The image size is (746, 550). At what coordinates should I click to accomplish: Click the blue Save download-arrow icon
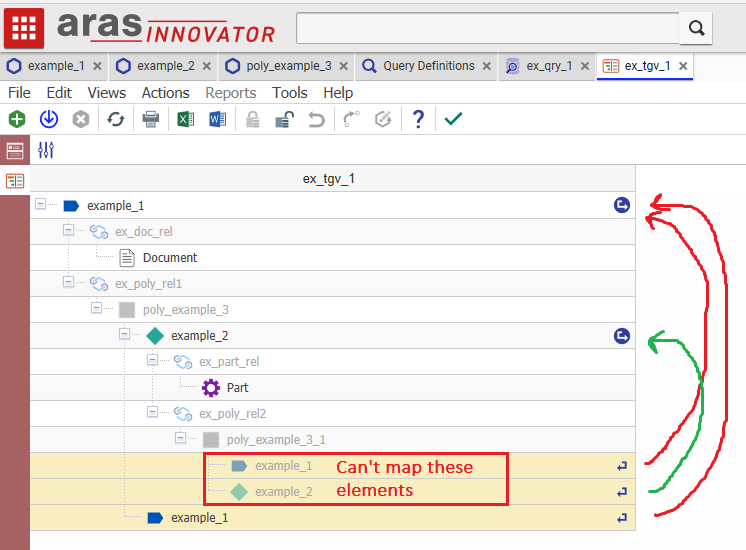[x=49, y=119]
